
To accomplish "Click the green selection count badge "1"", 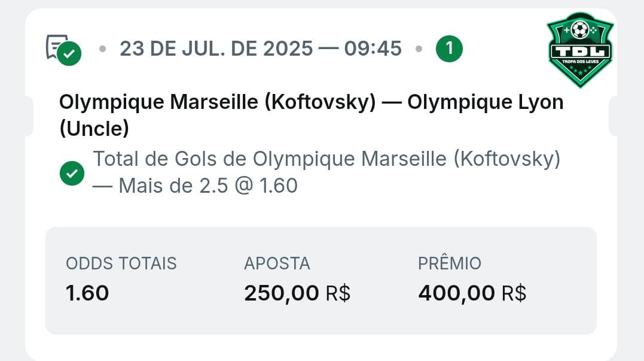I will [x=449, y=48].
